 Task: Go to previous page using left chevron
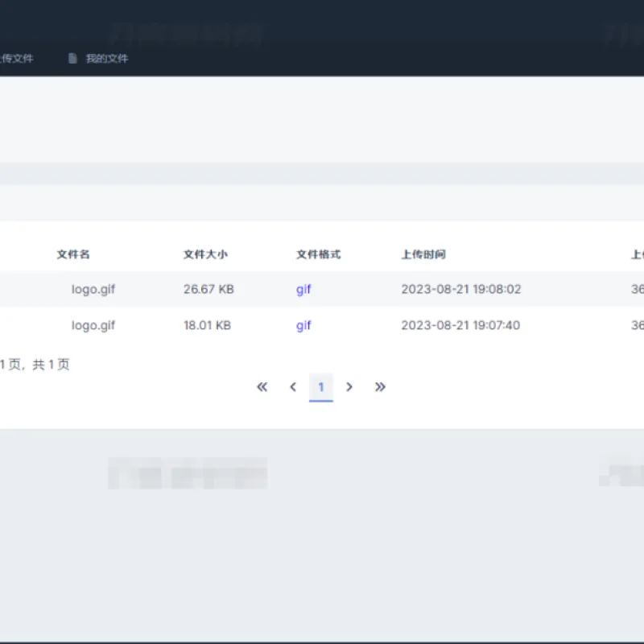click(293, 387)
